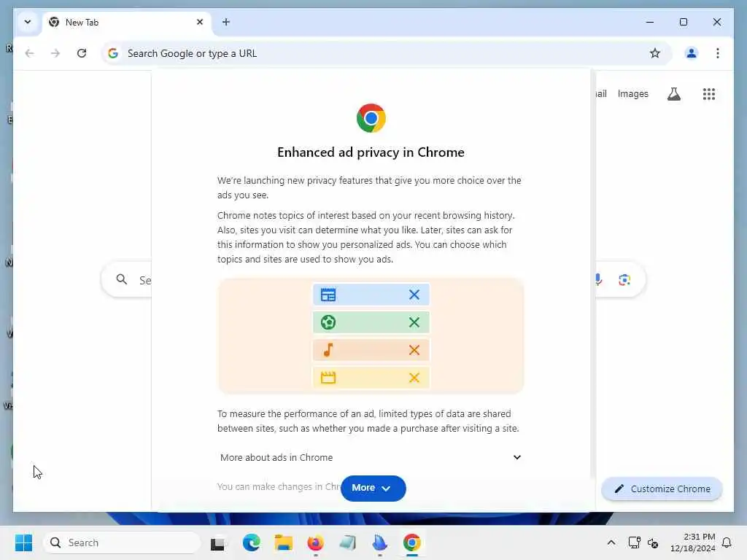
Task: Start voice search with microphone icon
Action: 599,279
